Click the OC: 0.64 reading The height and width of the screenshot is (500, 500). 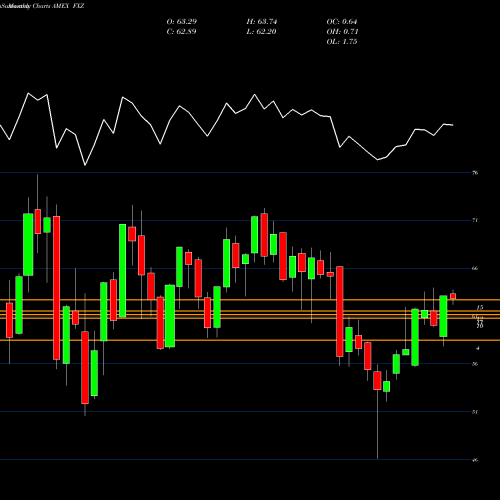coord(342,22)
